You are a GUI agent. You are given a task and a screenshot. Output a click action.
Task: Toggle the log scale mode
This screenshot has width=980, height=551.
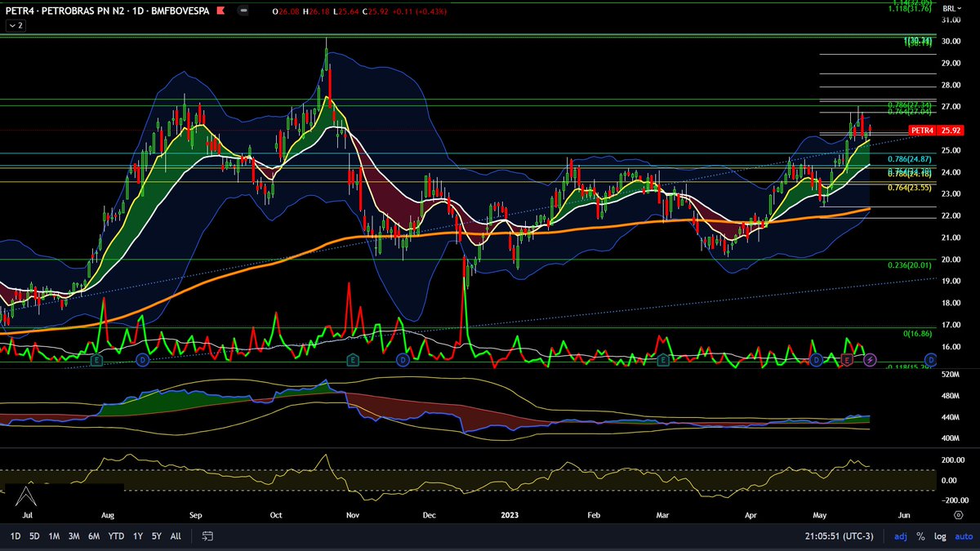point(940,536)
